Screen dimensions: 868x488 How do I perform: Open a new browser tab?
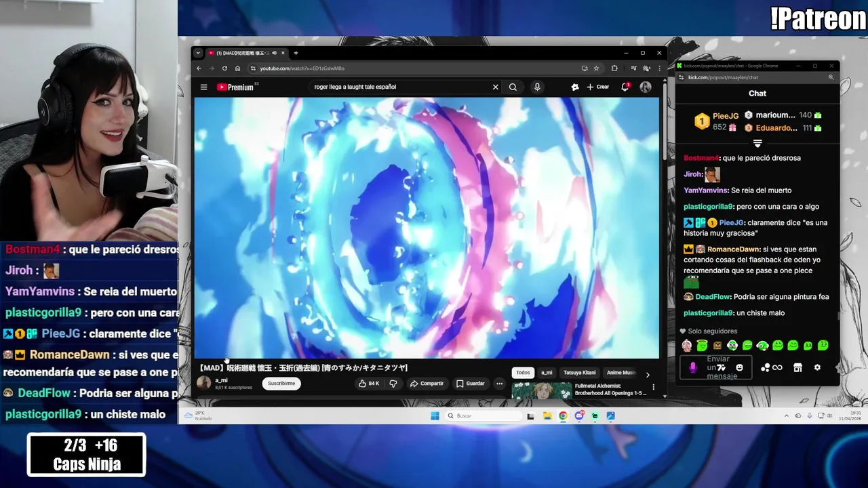(296, 53)
